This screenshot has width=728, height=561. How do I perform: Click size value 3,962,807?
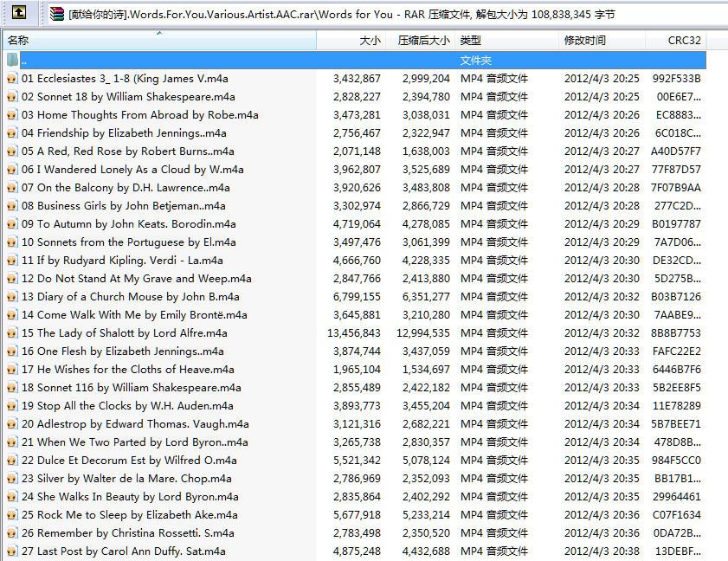point(357,170)
